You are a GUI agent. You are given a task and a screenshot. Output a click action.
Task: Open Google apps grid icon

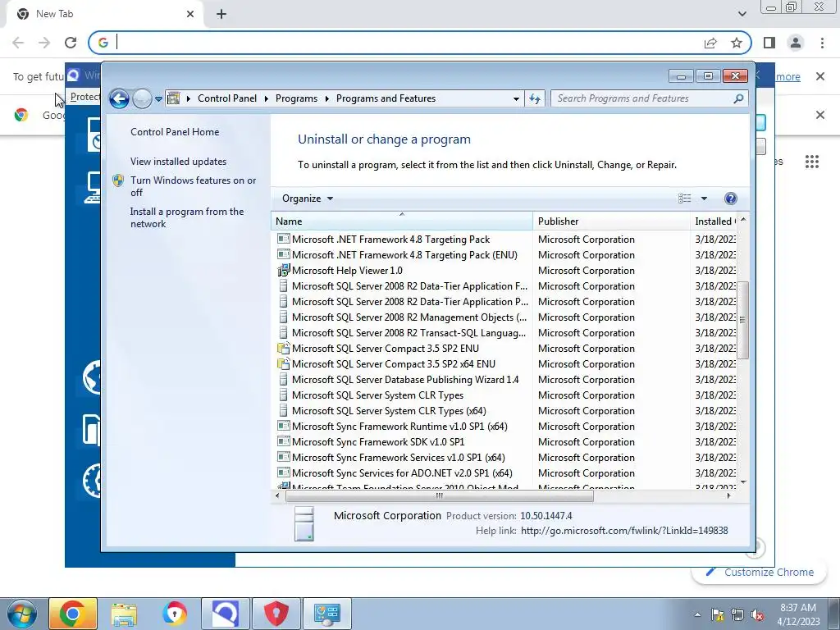(812, 162)
